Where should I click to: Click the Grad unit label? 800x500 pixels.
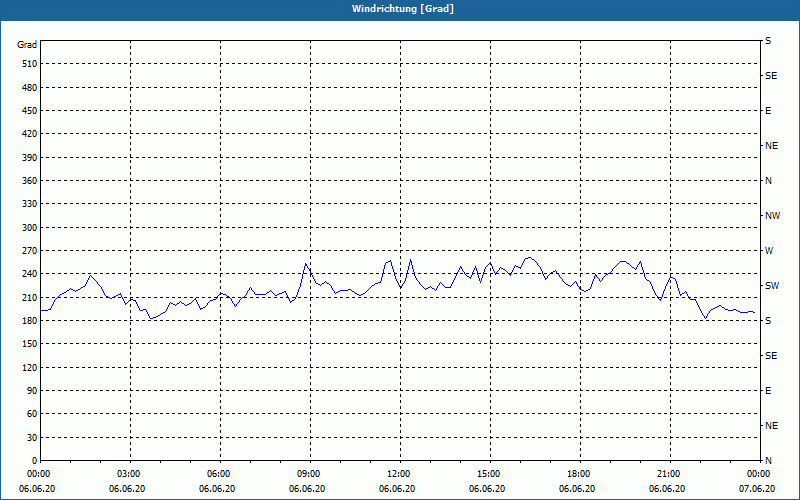27,45
